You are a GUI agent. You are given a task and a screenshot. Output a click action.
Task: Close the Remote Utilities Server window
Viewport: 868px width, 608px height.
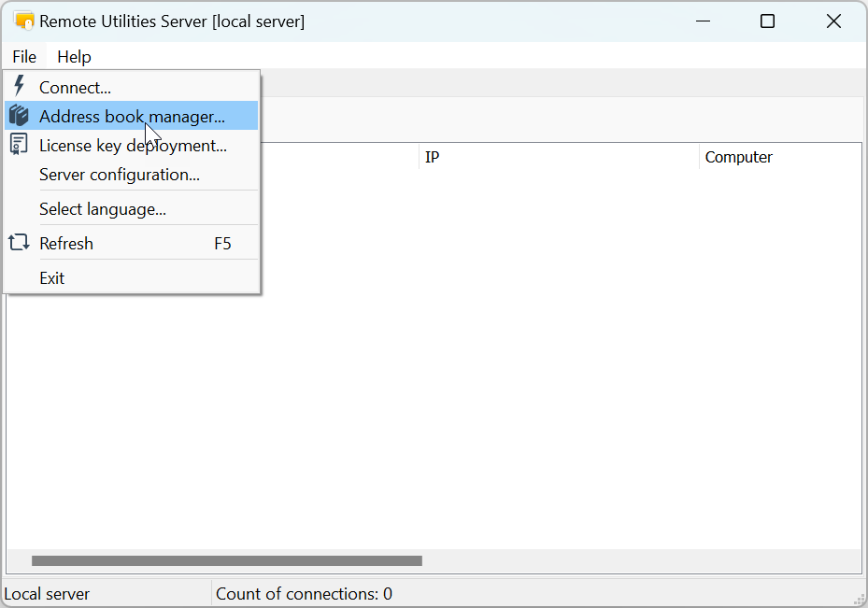point(833,21)
